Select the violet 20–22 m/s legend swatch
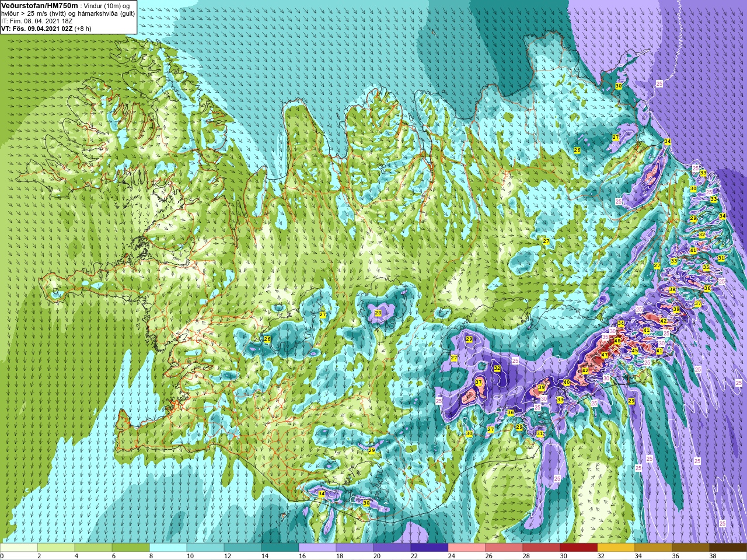The width and height of the screenshot is (747, 560). tap(392, 548)
